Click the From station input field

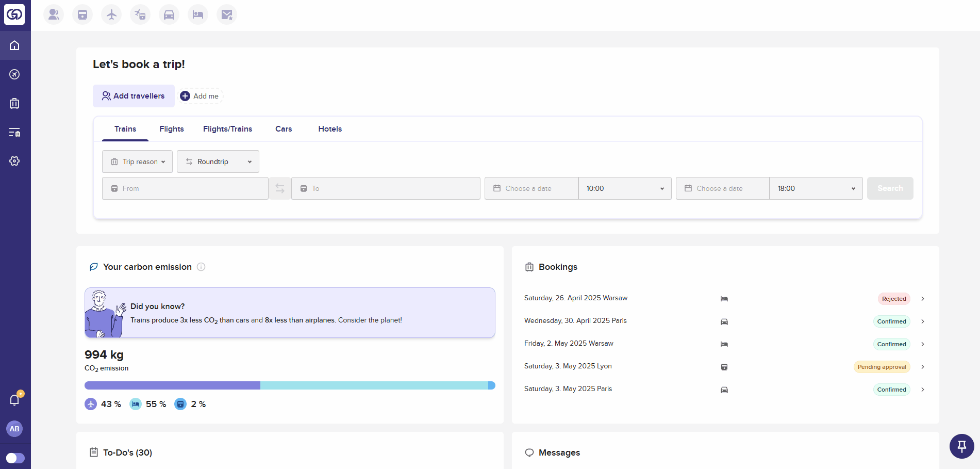pyautogui.click(x=186, y=188)
